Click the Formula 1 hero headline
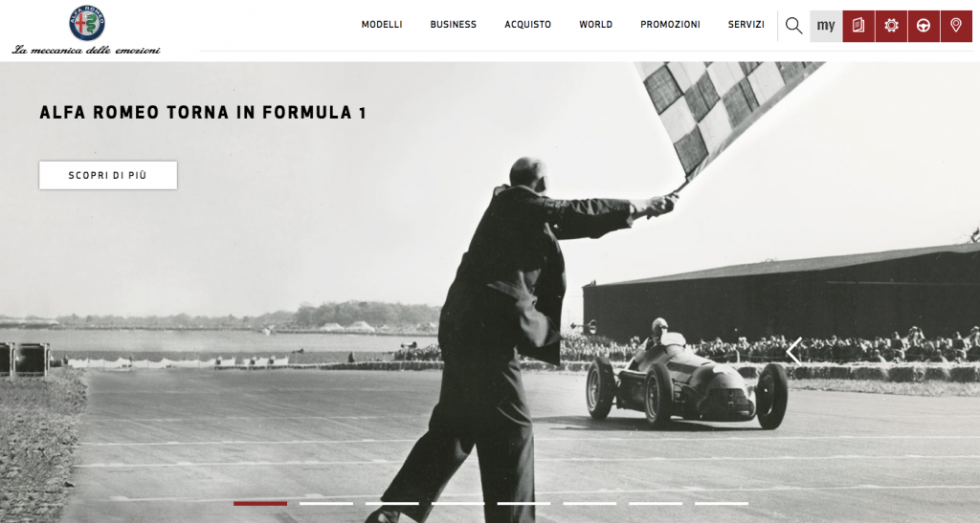This screenshot has height=523, width=980. [x=203, y=112]
